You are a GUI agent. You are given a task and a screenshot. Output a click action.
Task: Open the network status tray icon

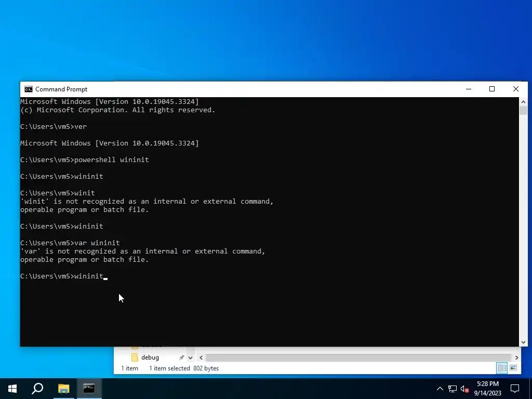453,389
